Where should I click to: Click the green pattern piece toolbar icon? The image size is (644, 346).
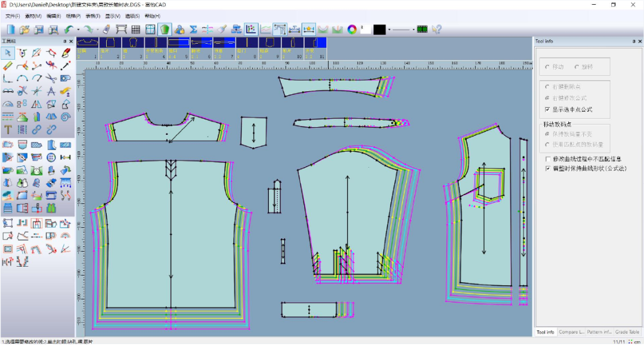pos(165,29)
